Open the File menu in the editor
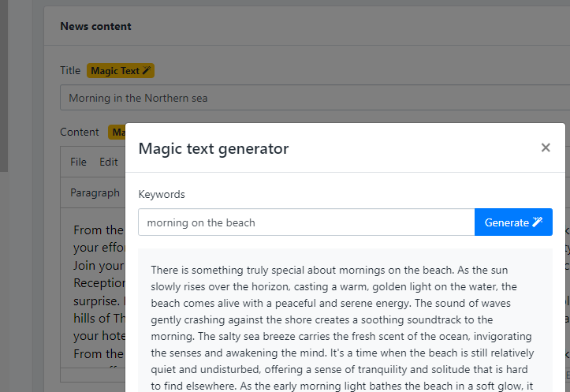 78,162
